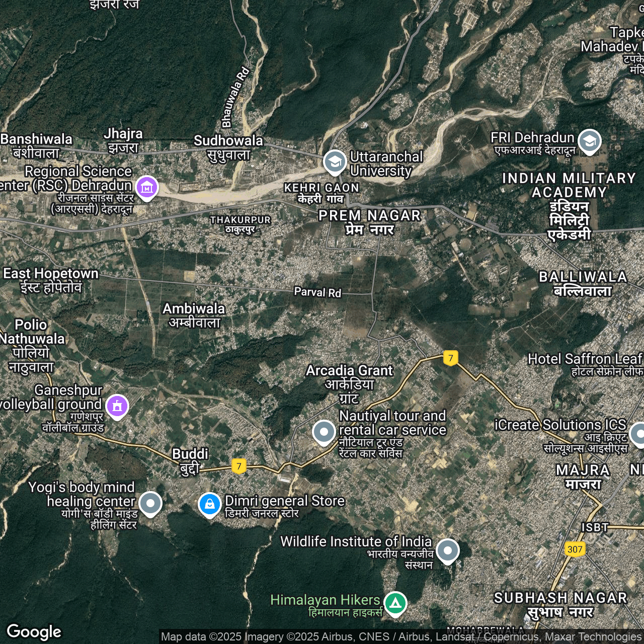Open the Himalayan Hikers camping marker
Viewport: 644px width, 644px height.
pos(395,602)
